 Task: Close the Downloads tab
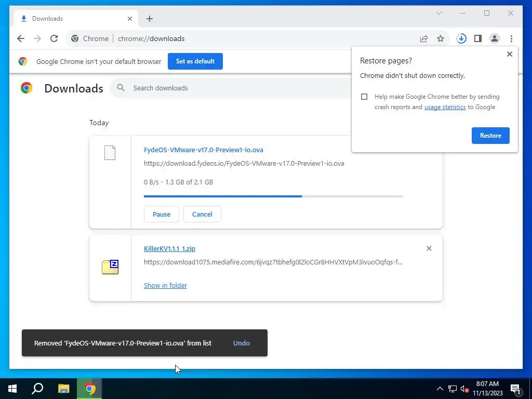tap(129, 19)
